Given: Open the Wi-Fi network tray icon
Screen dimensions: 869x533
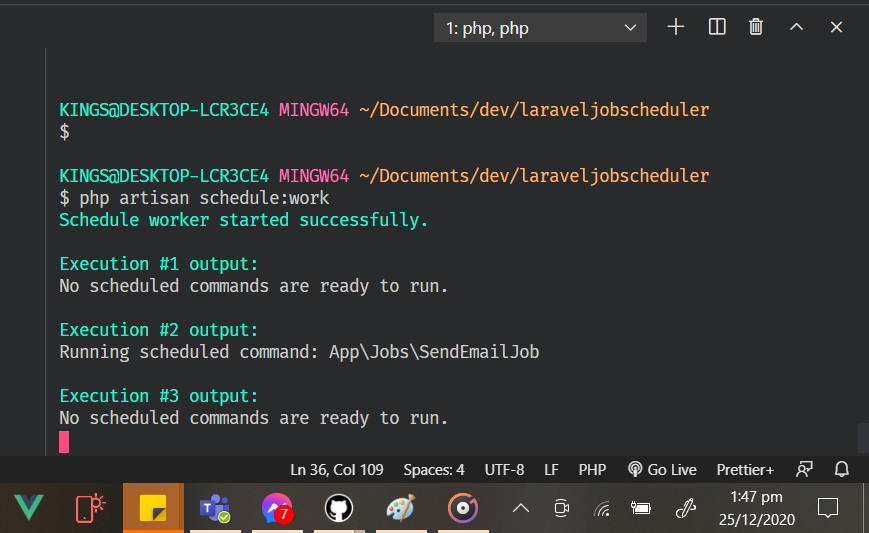Looking at the screenshot, I should tap(602, 508).
